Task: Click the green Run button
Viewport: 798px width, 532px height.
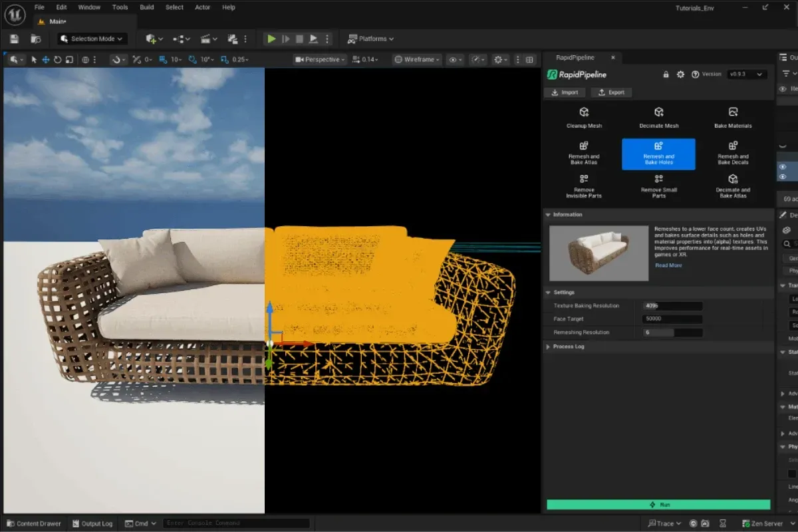Action: pyautogui.click(x=658, y=505)
